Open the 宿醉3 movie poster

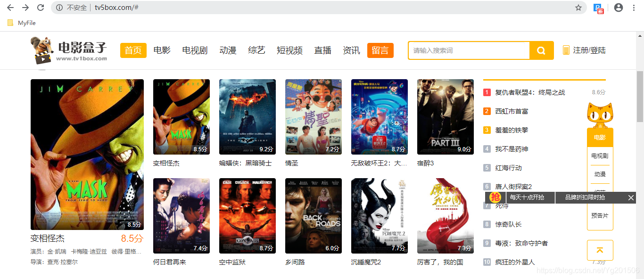446,117
